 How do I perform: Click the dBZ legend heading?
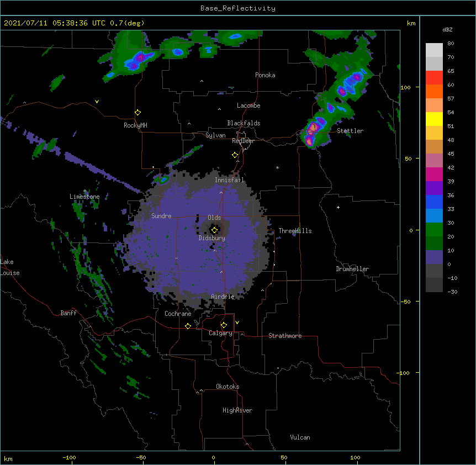447,30
